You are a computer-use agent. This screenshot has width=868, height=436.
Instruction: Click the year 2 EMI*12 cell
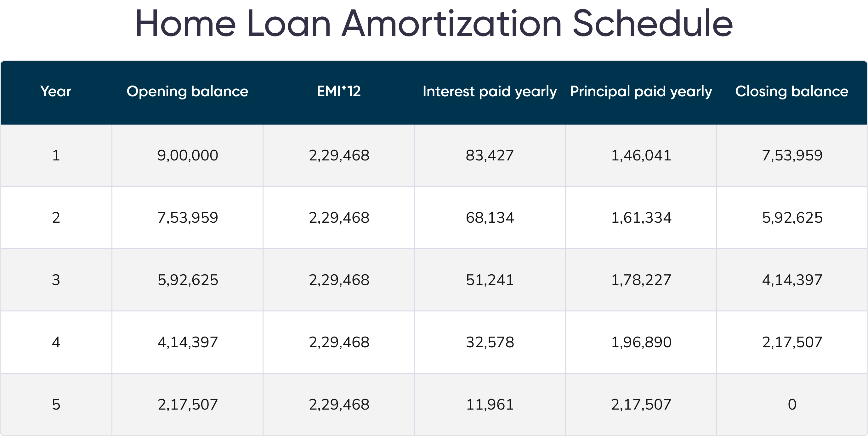click(x=339, y=217)
